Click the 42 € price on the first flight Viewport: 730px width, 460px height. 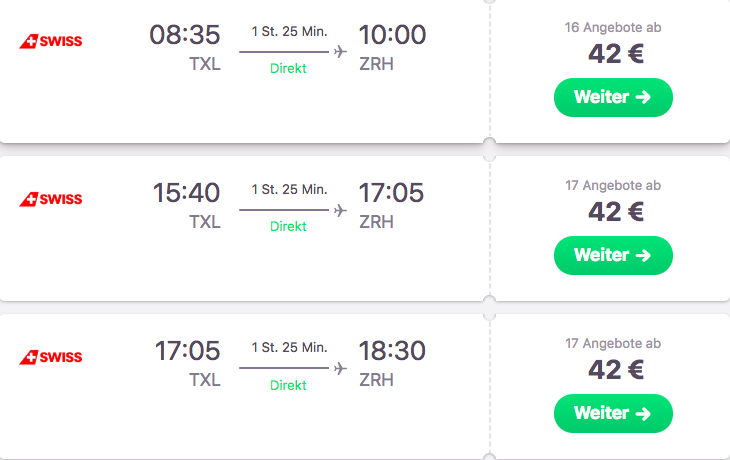click(616, 54)
